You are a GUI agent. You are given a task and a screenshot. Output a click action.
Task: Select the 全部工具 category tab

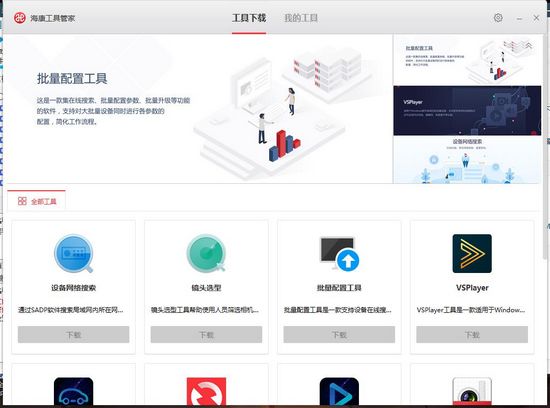coord(36,201)
